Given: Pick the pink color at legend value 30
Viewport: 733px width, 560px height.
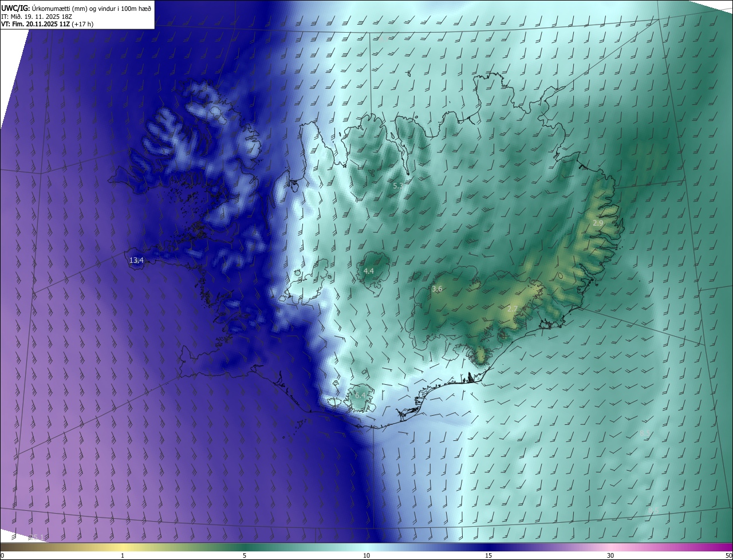Looking at the screenshot, I should click(x=610, y=547).
